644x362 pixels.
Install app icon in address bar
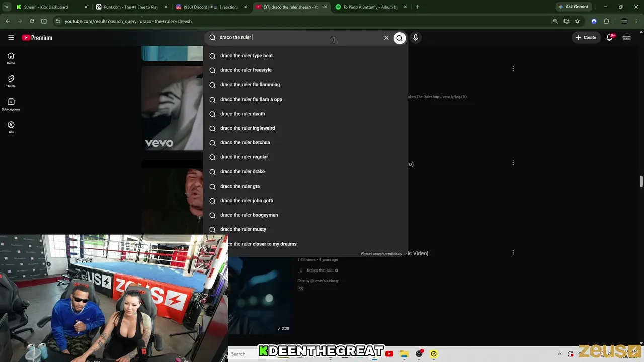(x=567, y=21)
